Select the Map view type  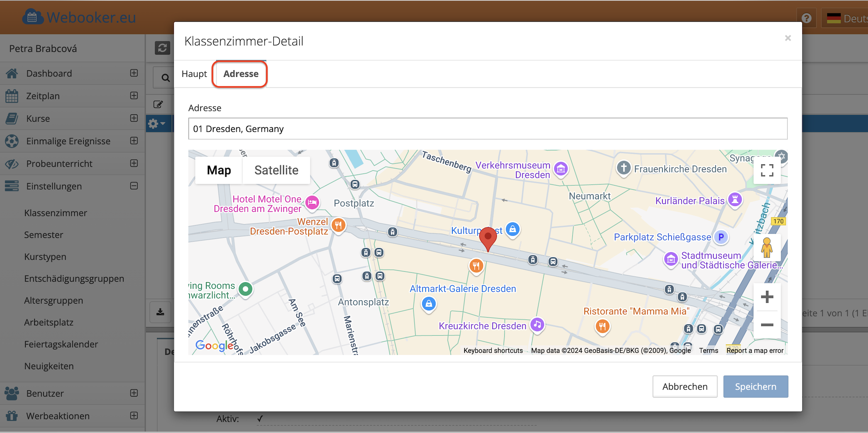coord(219,170)
